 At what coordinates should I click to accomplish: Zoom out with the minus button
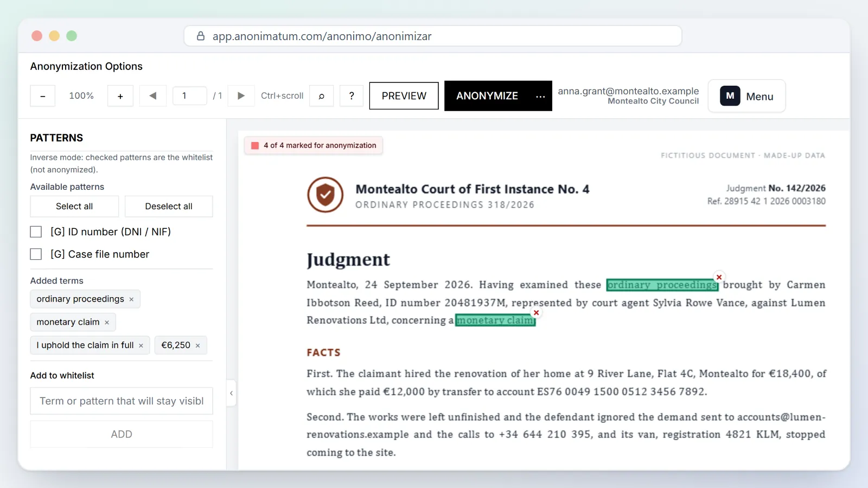42,96
